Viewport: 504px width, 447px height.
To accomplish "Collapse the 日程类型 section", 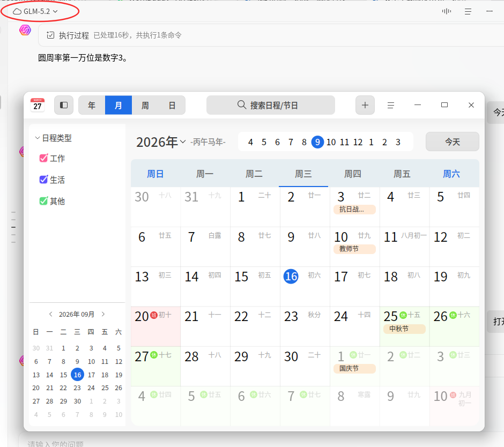I will coord(38,138).
